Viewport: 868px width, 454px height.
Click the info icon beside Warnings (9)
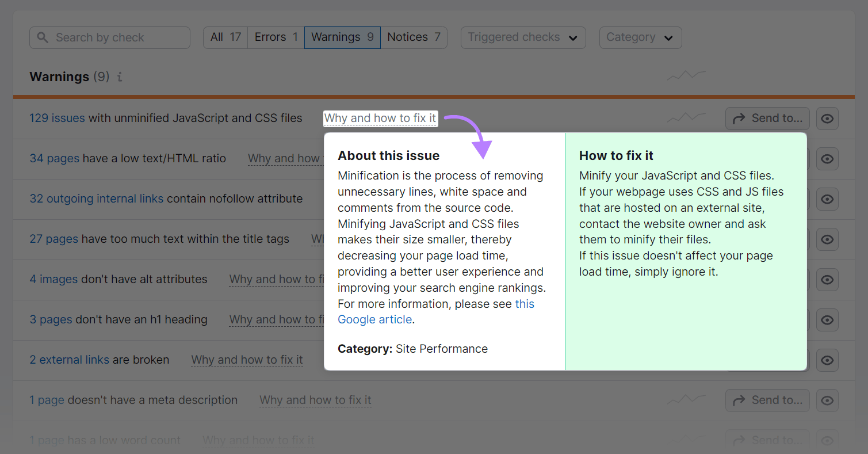[119, 77]
